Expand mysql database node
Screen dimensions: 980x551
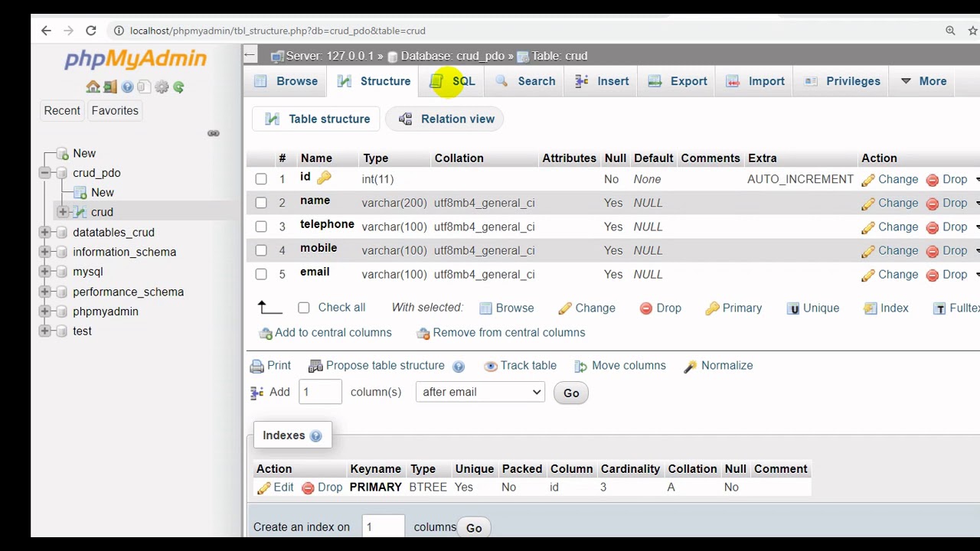[x=45, y=272]
